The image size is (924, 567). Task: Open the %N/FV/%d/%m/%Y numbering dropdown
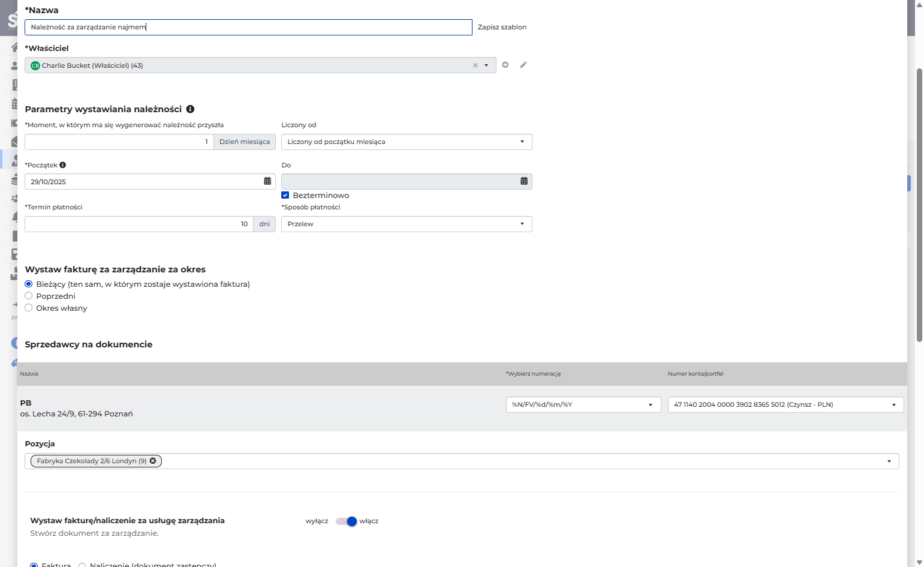pyautogui.click(x=583, y=404)
